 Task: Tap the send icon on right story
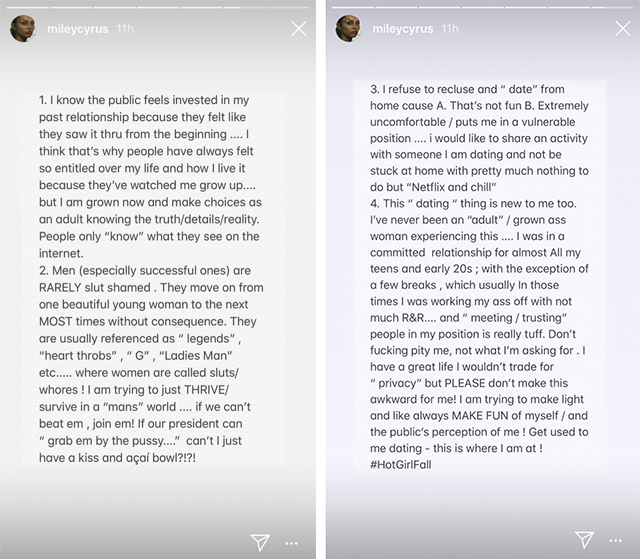(584, 542)
